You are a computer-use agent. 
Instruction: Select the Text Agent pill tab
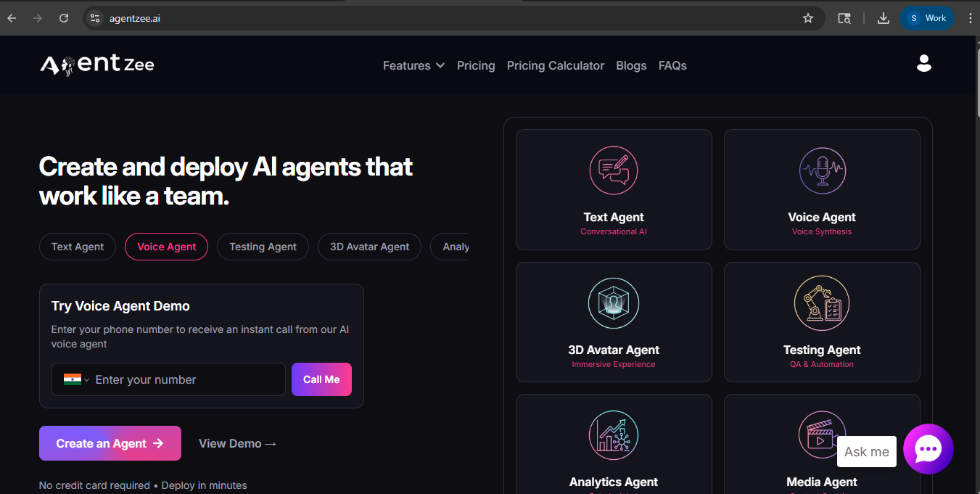(78, 247)
